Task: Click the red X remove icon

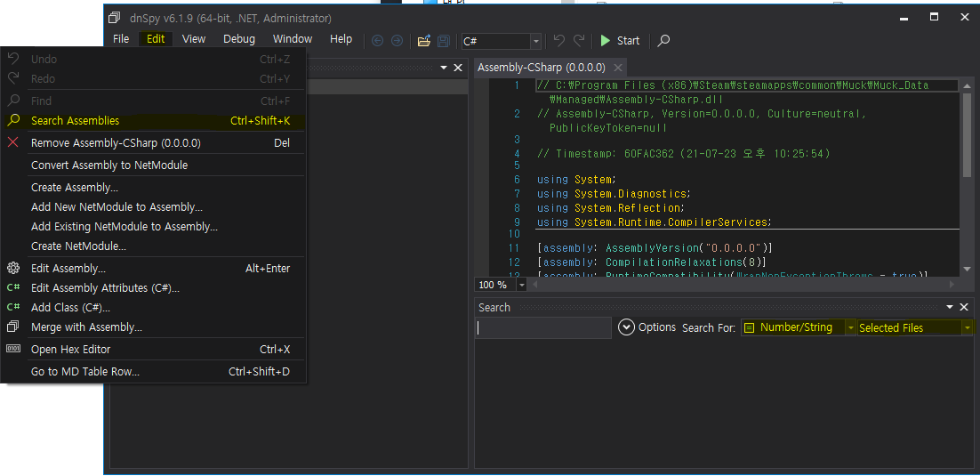Action: click(x=13, y=142)
